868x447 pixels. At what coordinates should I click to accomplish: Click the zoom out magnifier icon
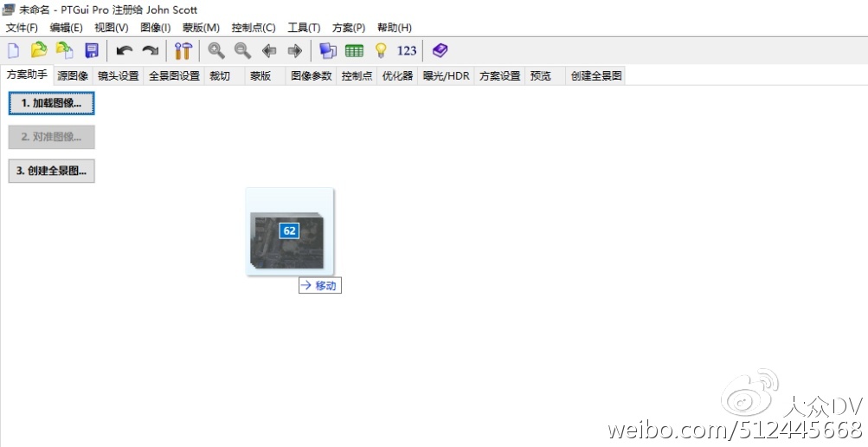(x=243, y=50)
